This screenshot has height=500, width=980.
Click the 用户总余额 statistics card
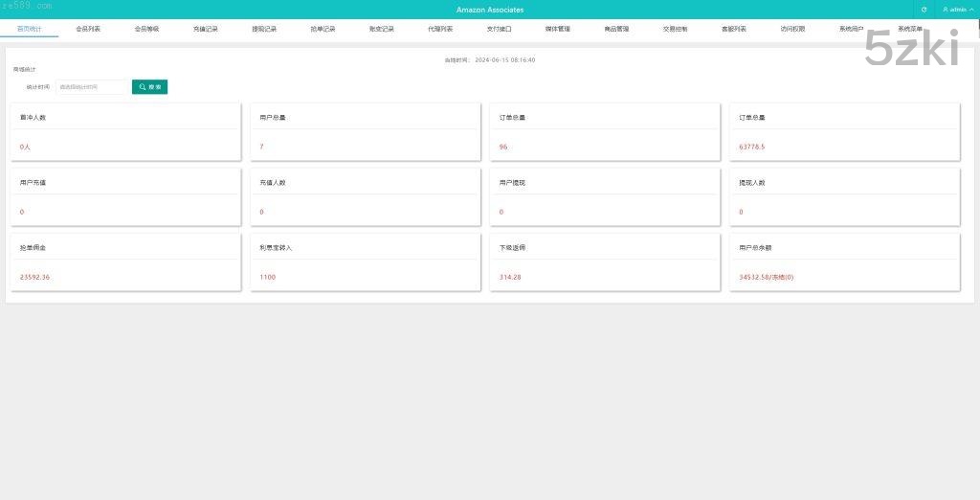point(844,261)
